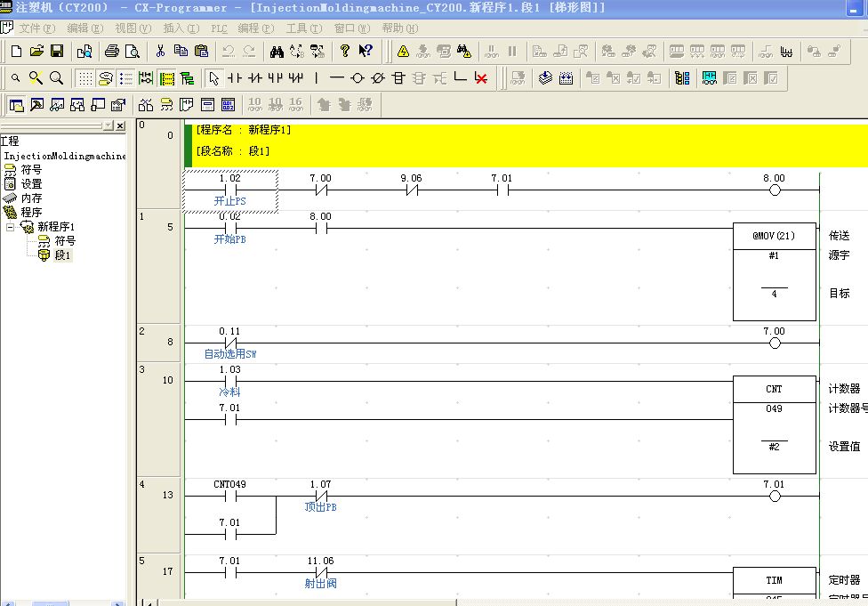This screenshot has width=868, height=606.
Task: Select the arrow selection mode tool
Action: point(213,78)
